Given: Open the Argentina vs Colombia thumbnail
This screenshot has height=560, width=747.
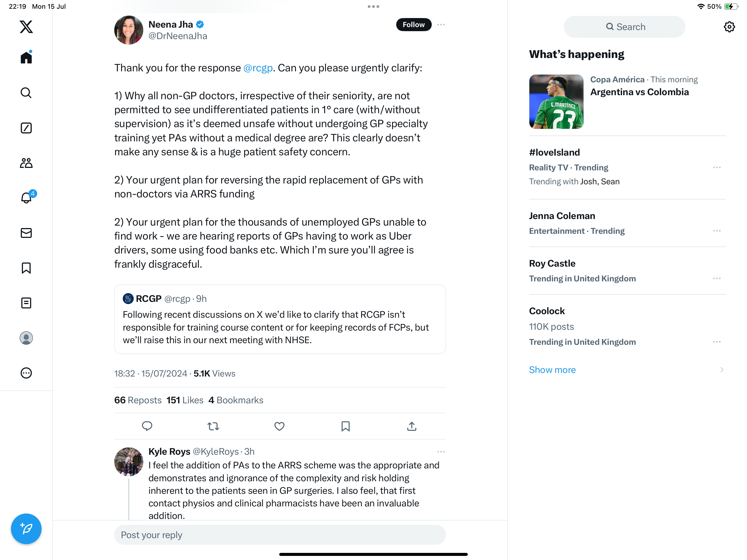Looking at the screenshot, I should point(556,102).
